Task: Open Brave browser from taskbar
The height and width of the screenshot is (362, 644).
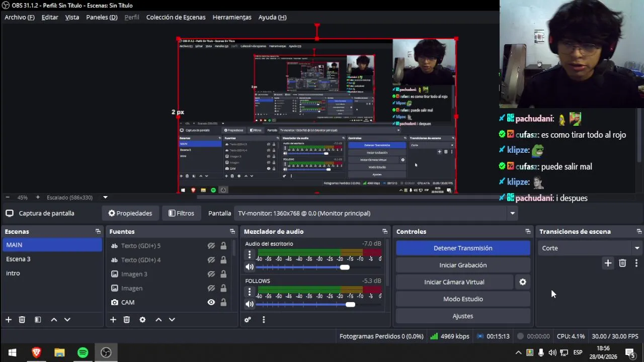Action: (x=36, y=352)
